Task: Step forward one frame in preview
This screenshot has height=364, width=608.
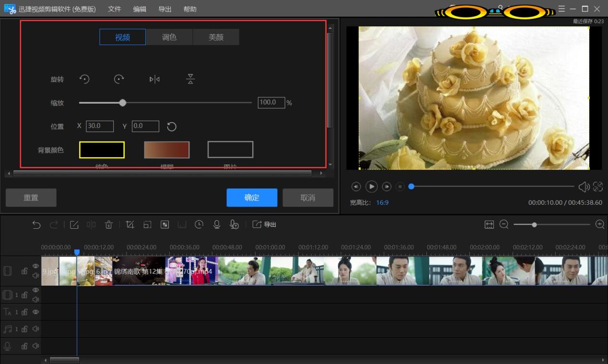Action: click(x=387, y=187)
